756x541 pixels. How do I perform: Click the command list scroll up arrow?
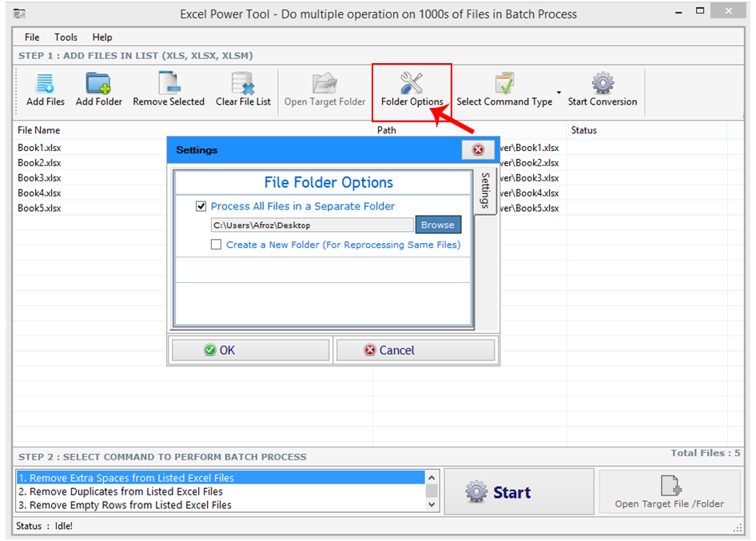(x=432, y=477)
